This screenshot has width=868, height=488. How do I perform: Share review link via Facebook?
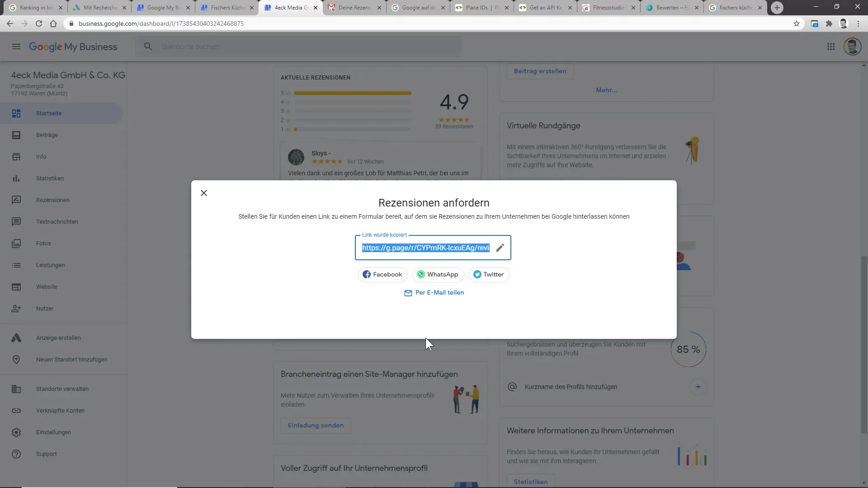(382, 274)
